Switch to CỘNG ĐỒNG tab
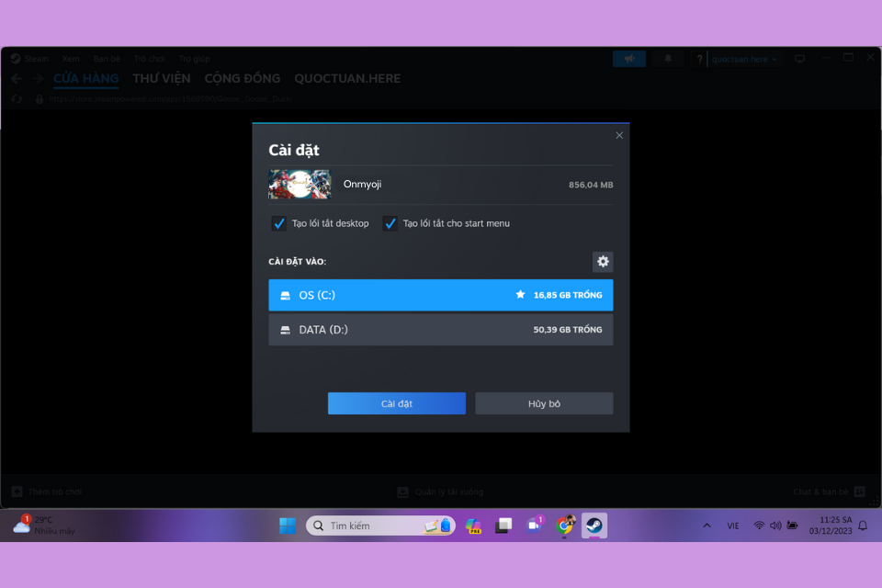 pyautogui.click(x=243, y=79)
